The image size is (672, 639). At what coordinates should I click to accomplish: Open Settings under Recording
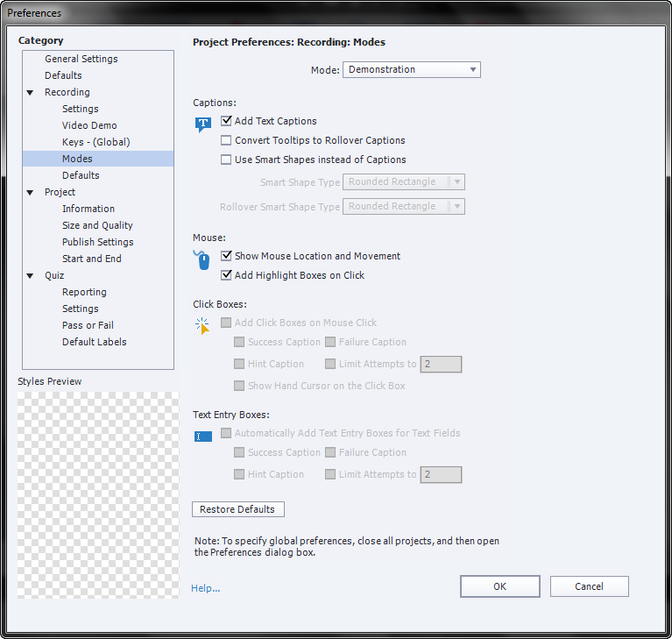point(80,109)
